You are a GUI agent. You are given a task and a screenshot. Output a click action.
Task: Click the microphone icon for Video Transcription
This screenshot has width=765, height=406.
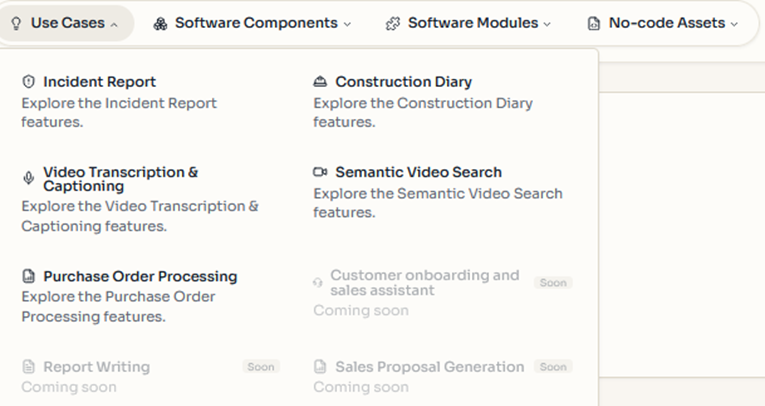coord(28,178)
